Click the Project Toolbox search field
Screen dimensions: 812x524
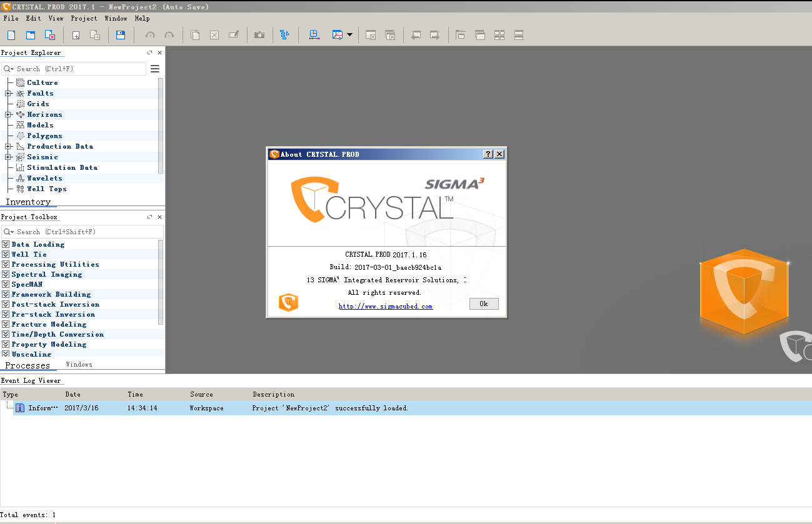(82, 232)
